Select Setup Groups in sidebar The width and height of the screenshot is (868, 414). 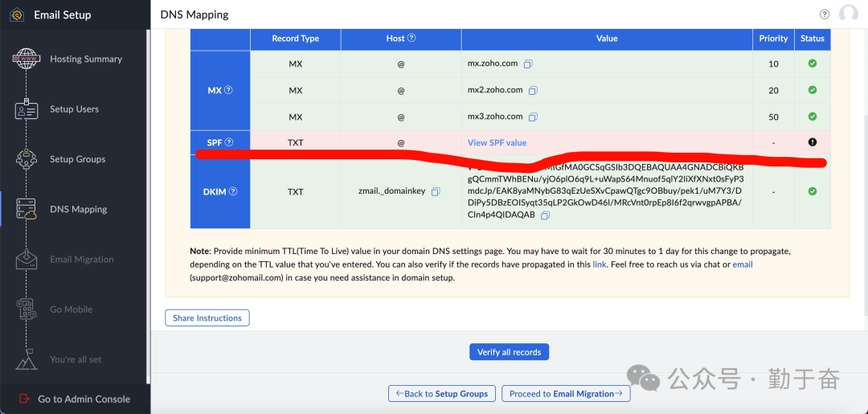click(77, 159)
